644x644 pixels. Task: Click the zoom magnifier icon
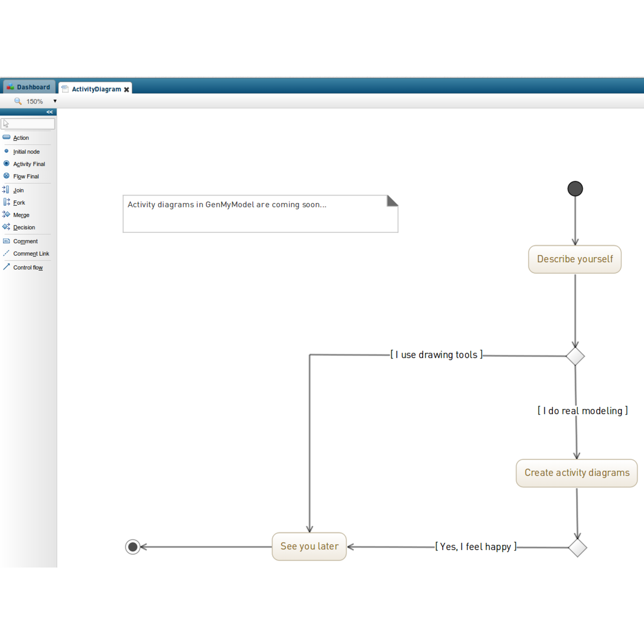[x=18, y=101]
